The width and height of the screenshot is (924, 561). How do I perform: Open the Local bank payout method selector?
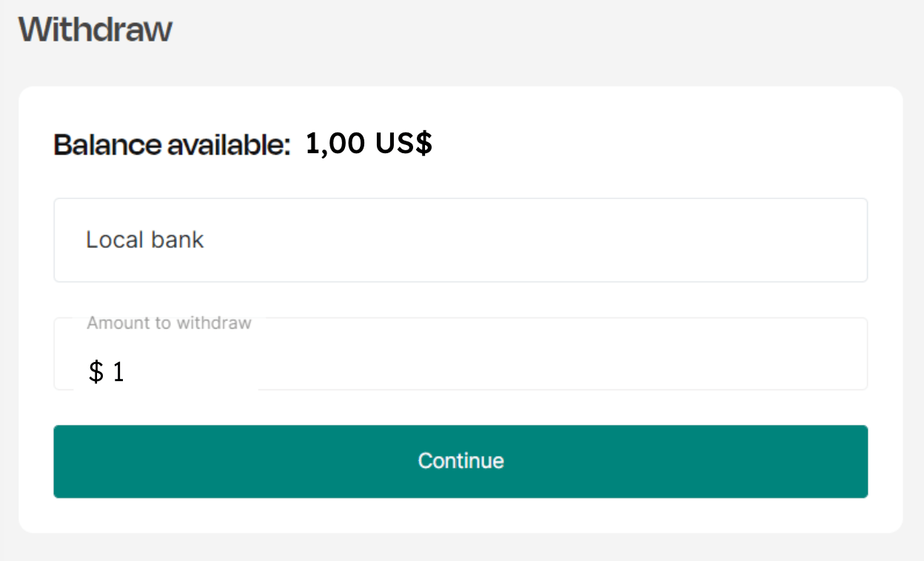(x=461, y=240)
